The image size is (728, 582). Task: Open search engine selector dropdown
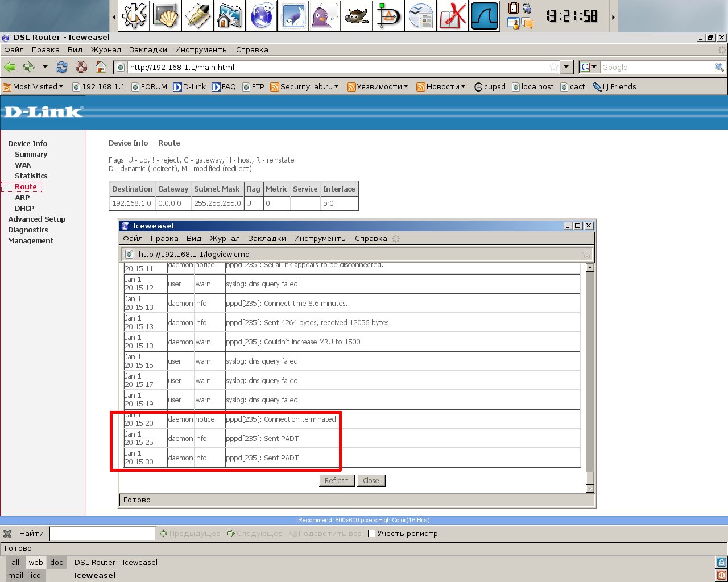[x=589, y=67]
